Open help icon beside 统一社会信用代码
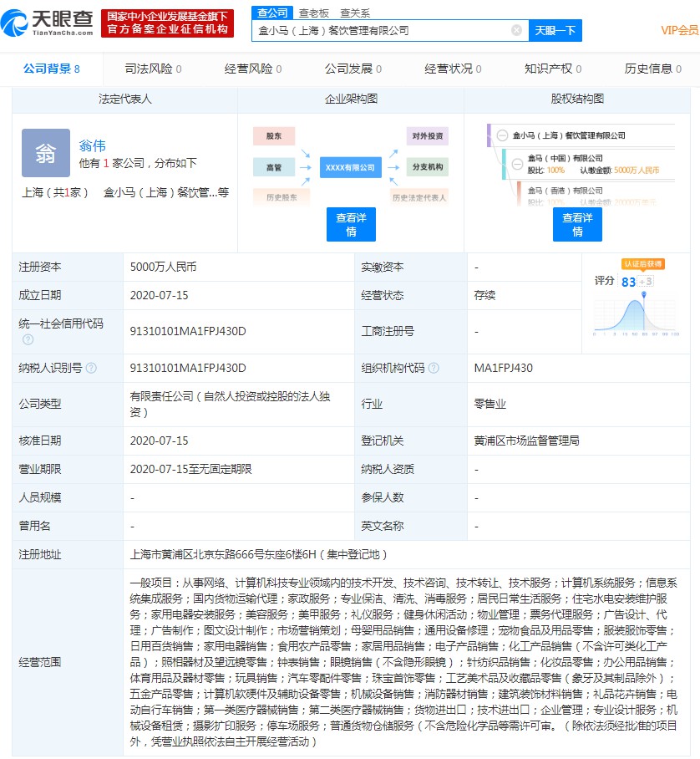This screenshot has height=759, width=700. [28, 339]
